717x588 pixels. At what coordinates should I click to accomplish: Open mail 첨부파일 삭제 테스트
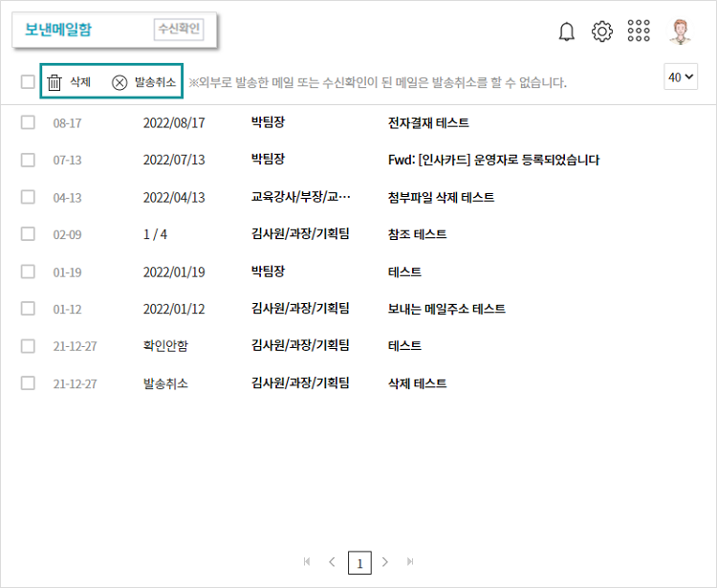tap(442, 197)
